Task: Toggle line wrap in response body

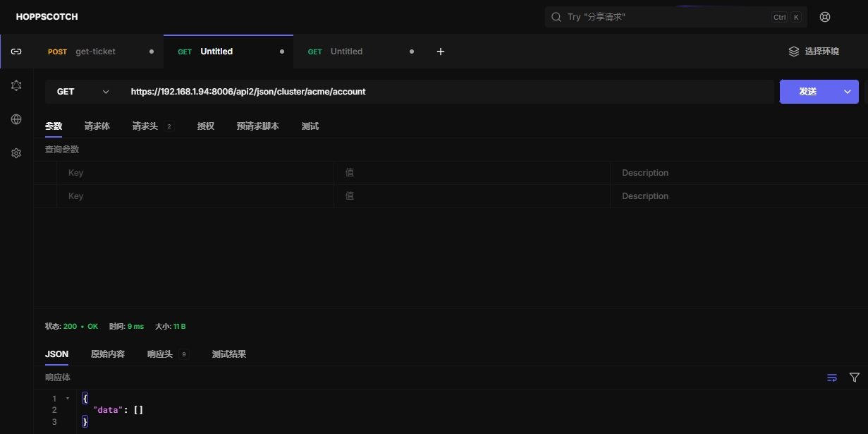Action: 832,378
